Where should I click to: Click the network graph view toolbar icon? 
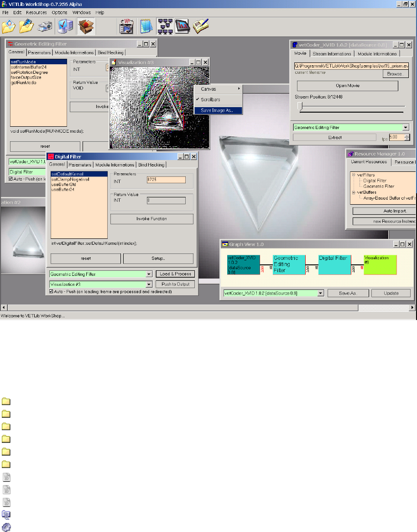[165, 26]
